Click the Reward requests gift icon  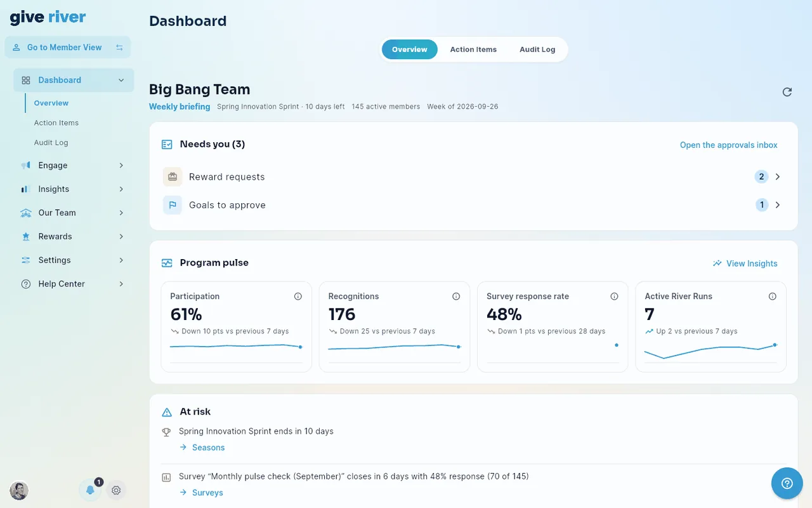click(x=173, y=177)
